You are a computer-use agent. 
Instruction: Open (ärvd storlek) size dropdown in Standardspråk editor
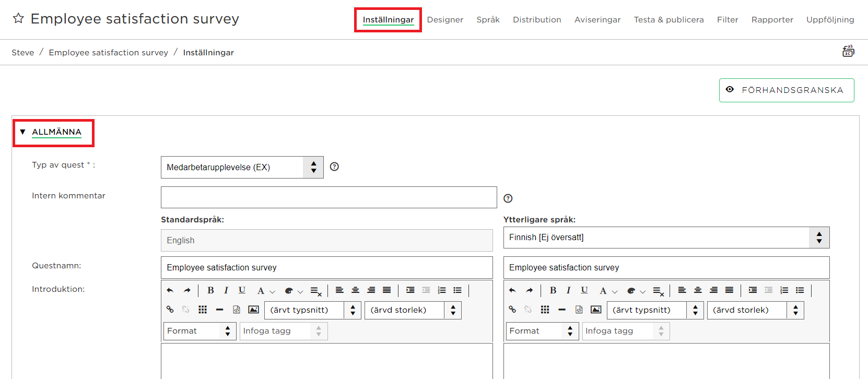[413, 310]
